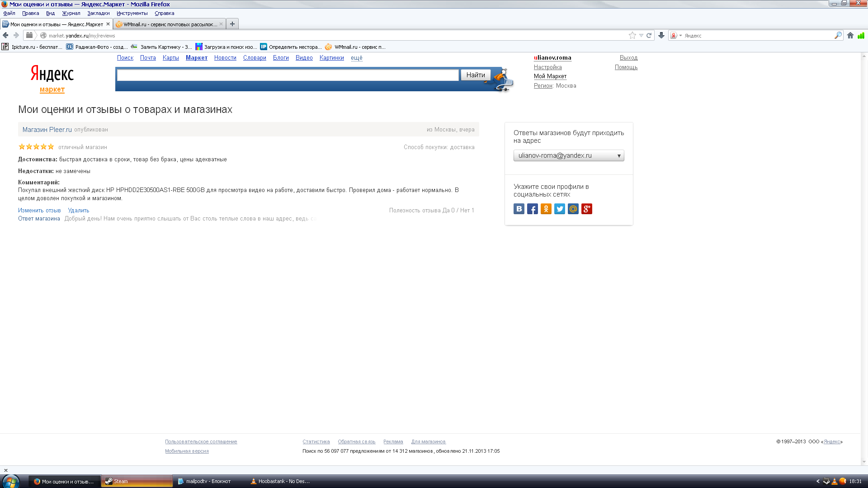
Task: Click the Facebook social profile icon
Action: 533,209
